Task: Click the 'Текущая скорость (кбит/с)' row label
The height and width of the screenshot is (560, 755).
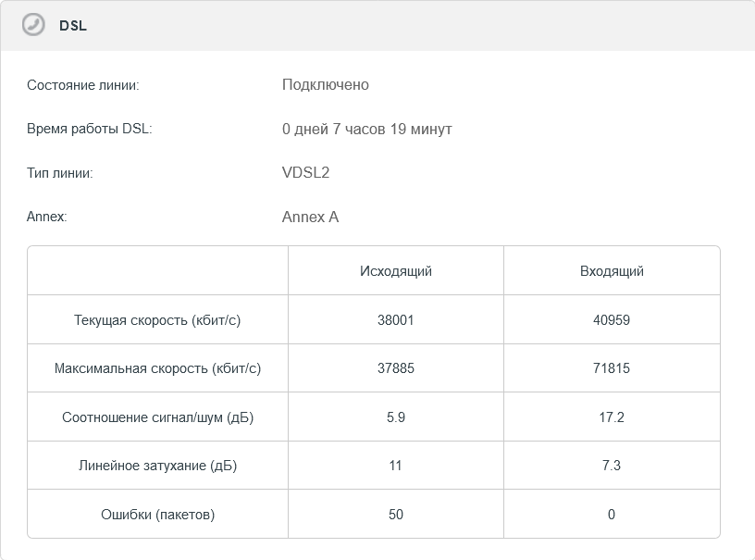Action: pyautogui.click(x=157, y=320)
